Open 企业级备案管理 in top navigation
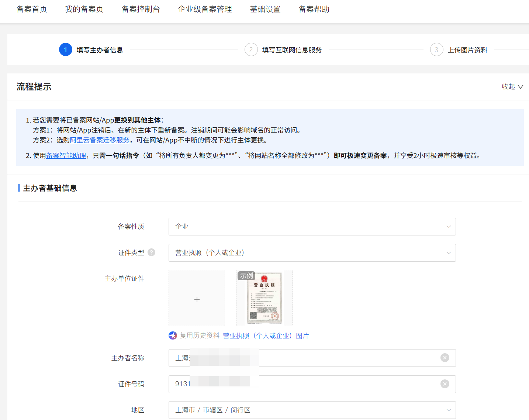The width and height of the screenshot is (529, 420). [205, 9]
